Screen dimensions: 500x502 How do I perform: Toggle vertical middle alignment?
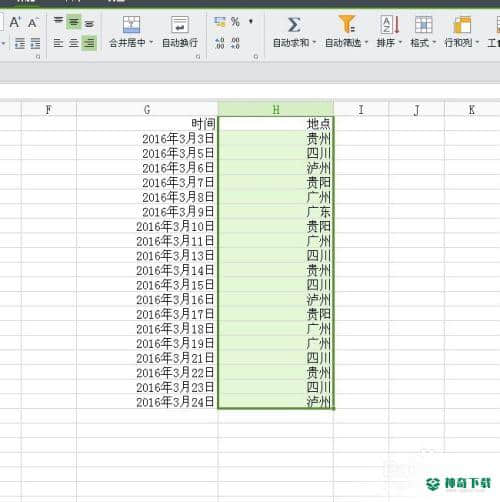(x=74, y=22)
